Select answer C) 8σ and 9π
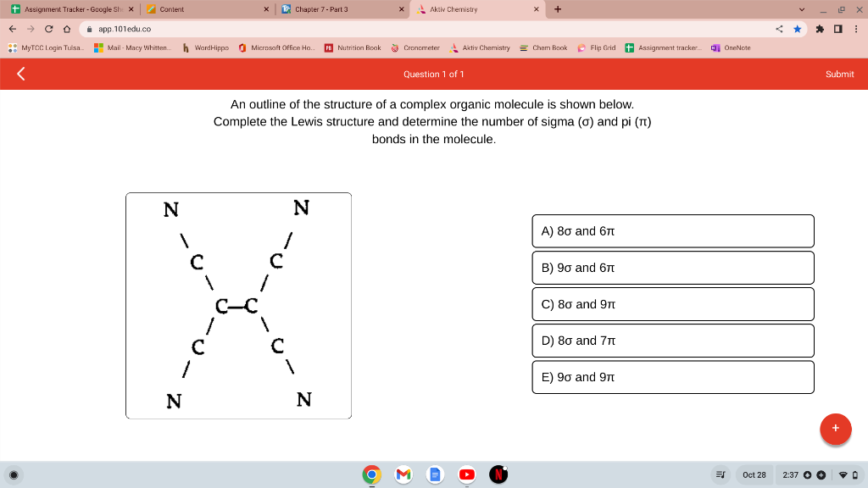The width and height of the screenshot is (868, 488). click(672, 303)
